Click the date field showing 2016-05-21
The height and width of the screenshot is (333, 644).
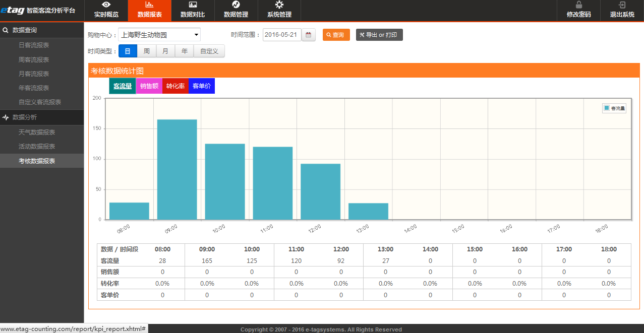click(x=282, y=35)
